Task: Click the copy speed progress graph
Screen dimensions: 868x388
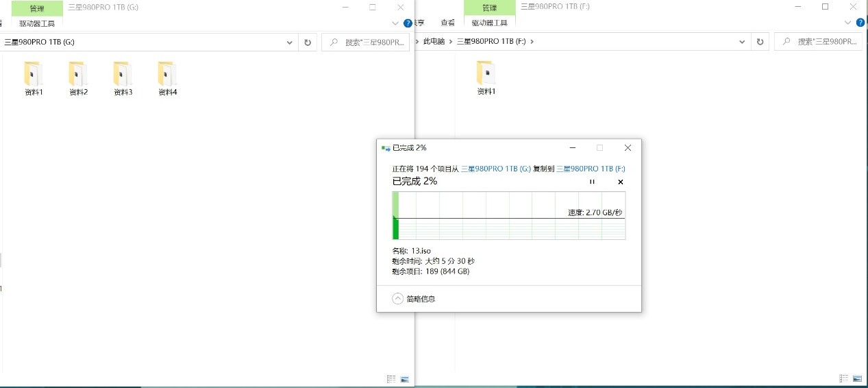Action: [509, 215]
